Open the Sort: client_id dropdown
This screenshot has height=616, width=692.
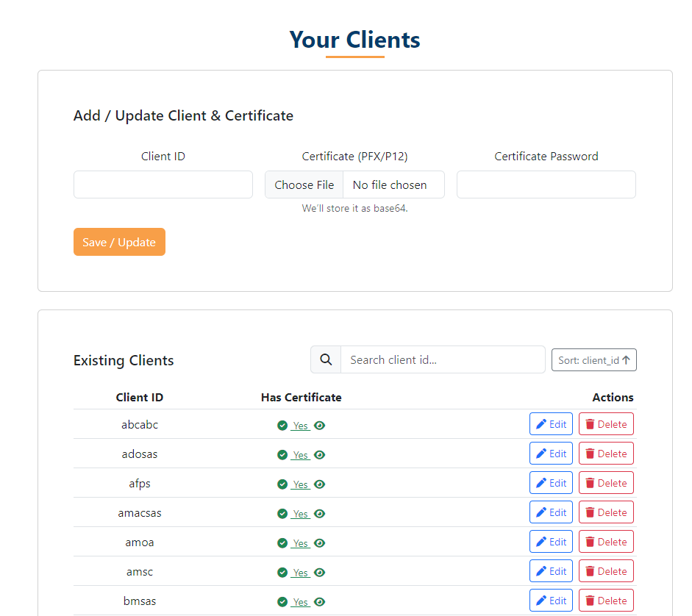coord(593,359)
